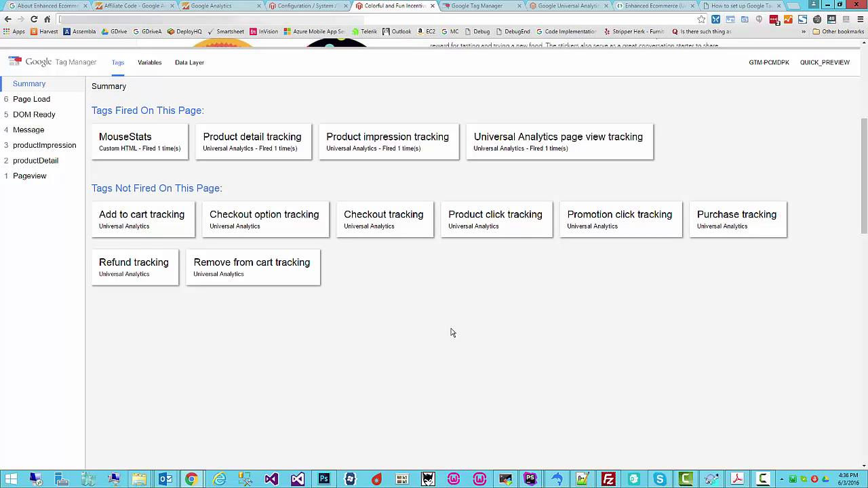Click the page vertical scrollbar
Image resolution: width=868 pixels, height=488 pixels.
tap(864, 176)
